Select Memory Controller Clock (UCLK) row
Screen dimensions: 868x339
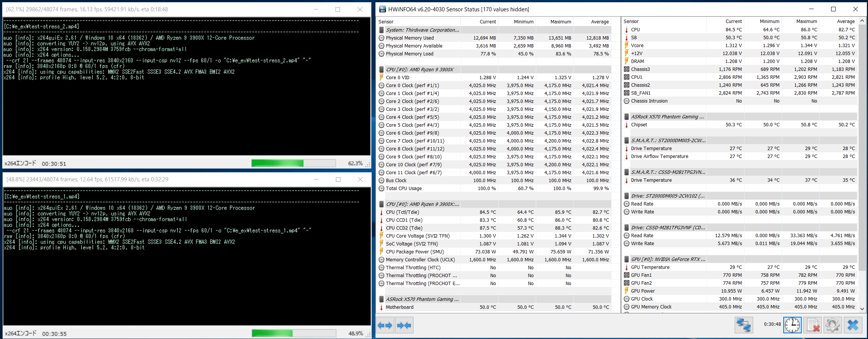tap(494, 259)
